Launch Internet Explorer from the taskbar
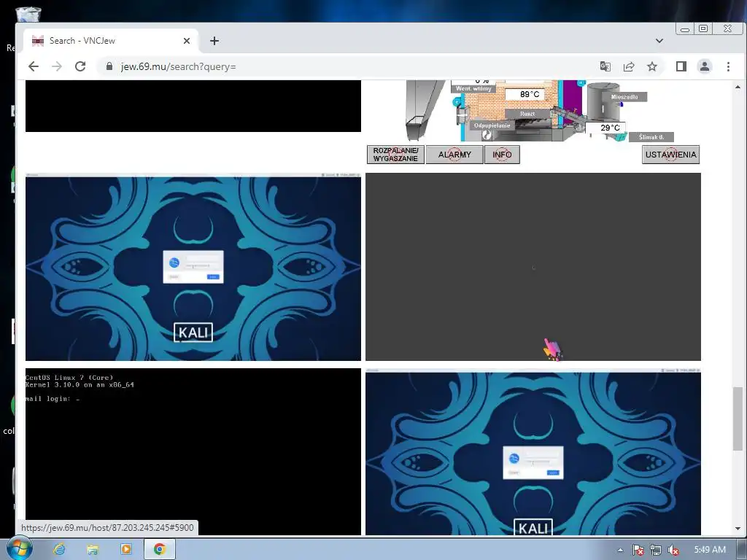 pos(59,549)
